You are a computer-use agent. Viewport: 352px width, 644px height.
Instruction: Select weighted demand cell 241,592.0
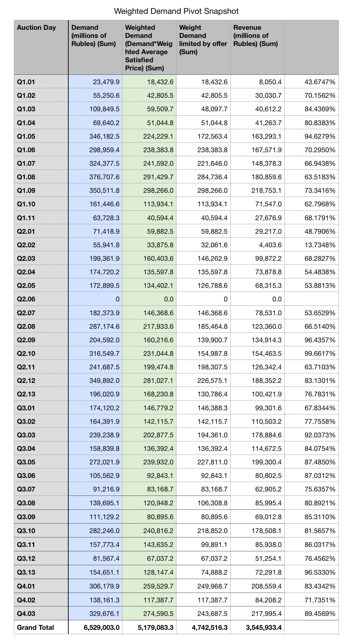(149, 163)
